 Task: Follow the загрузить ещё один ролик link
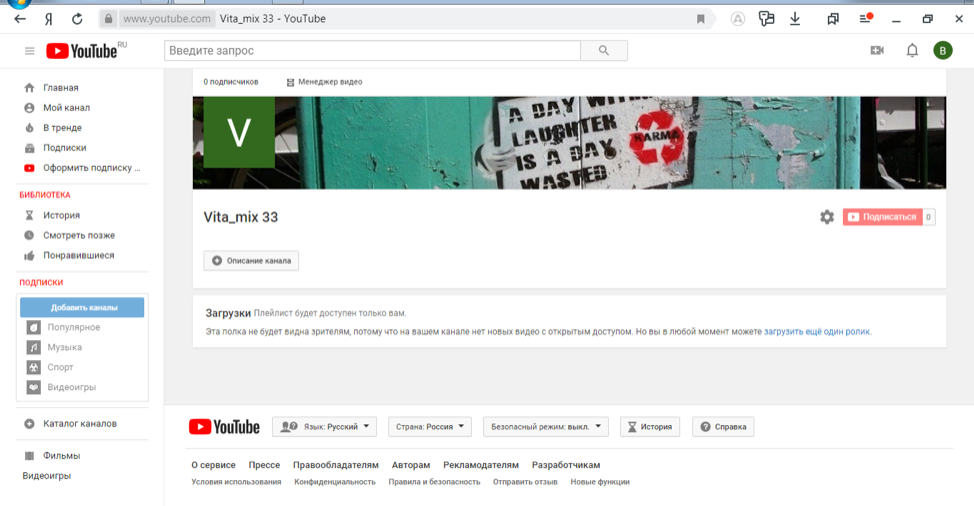pyautogui.click(x=817, y=332)
